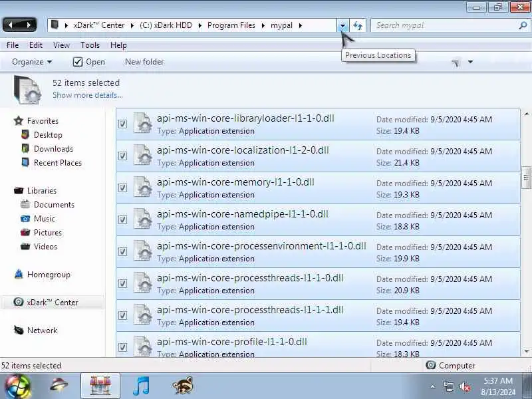
Task: Click the Favorites star icon
Action: click(x=19, y=120)
